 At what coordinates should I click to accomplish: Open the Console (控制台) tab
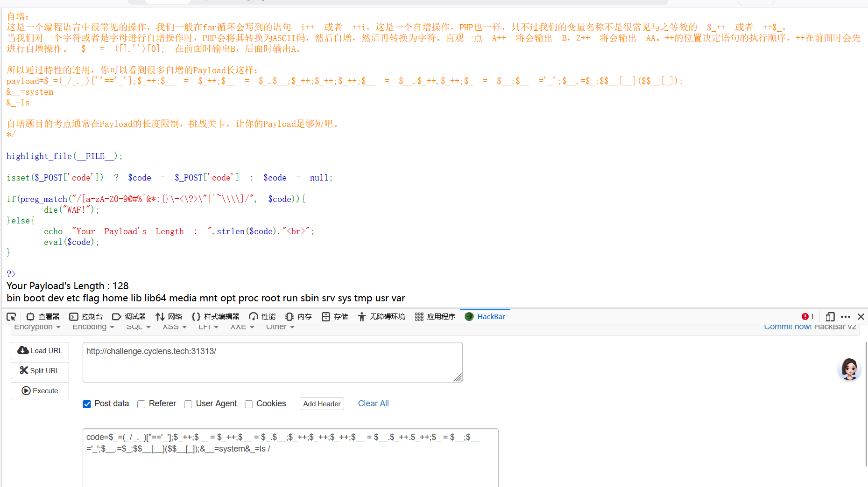click(86, 317)
